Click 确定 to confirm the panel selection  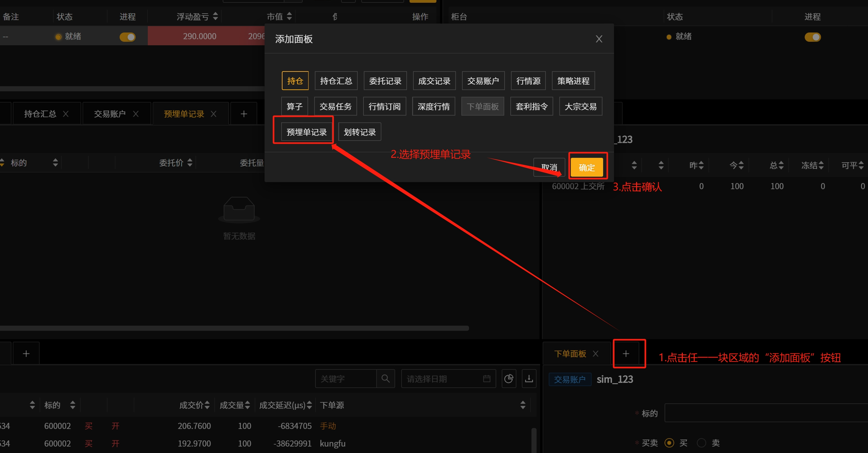tap(587, 167)
